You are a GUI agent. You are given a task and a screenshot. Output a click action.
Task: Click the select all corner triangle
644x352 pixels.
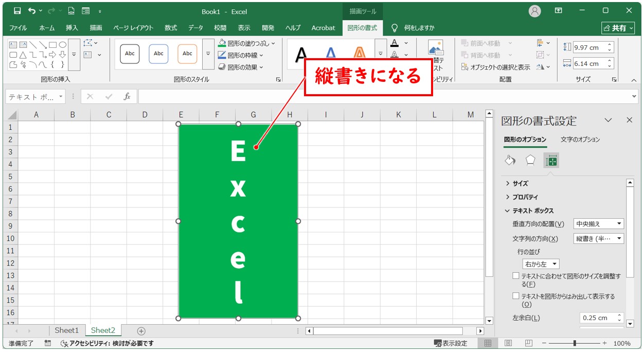[12, 115]
